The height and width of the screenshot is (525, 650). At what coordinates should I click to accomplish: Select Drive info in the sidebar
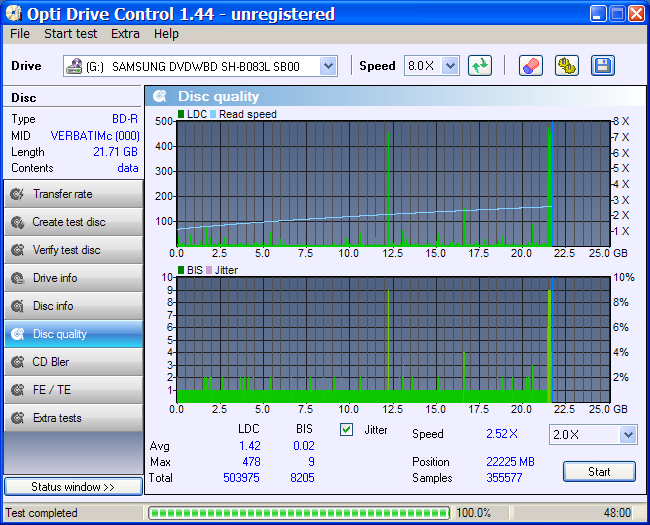point(73,278)
